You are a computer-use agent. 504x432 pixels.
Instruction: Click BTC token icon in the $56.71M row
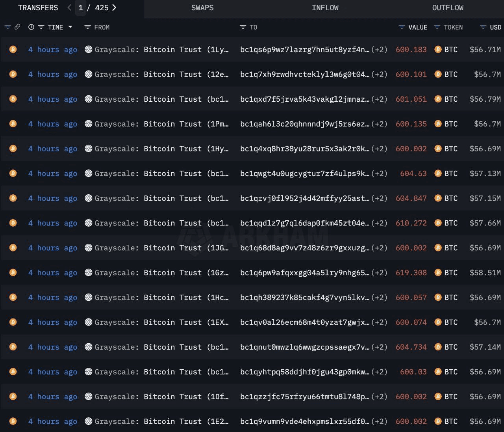pos(438,49)
